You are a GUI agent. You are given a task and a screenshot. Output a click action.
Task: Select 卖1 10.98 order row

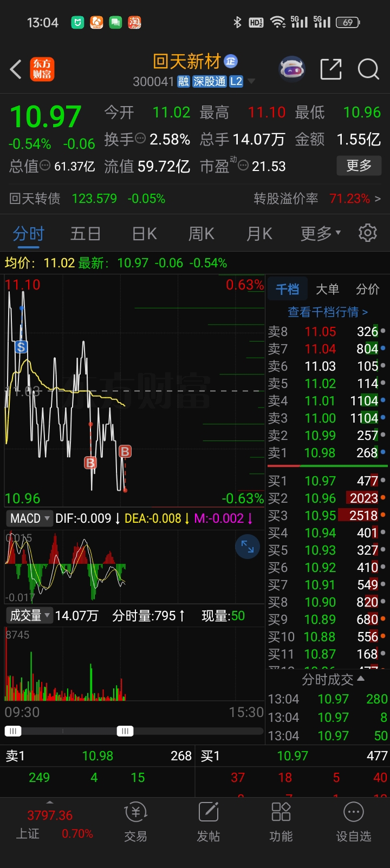pos(327,452)
